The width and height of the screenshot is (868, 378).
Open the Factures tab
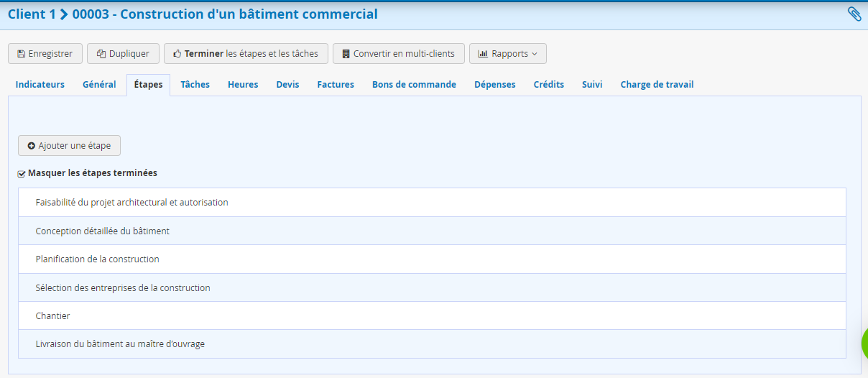point(336,85)
